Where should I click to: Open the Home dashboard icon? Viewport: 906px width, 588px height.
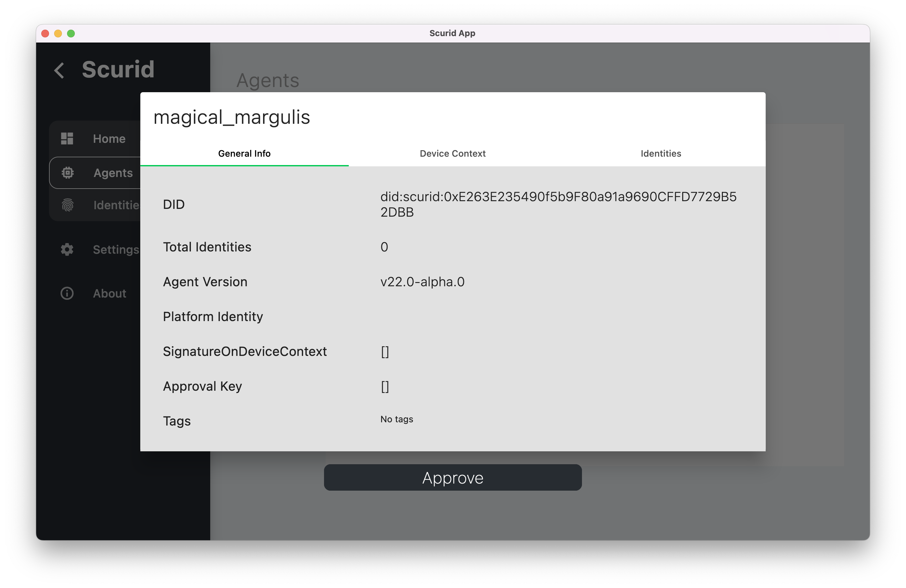pos(67,139)
